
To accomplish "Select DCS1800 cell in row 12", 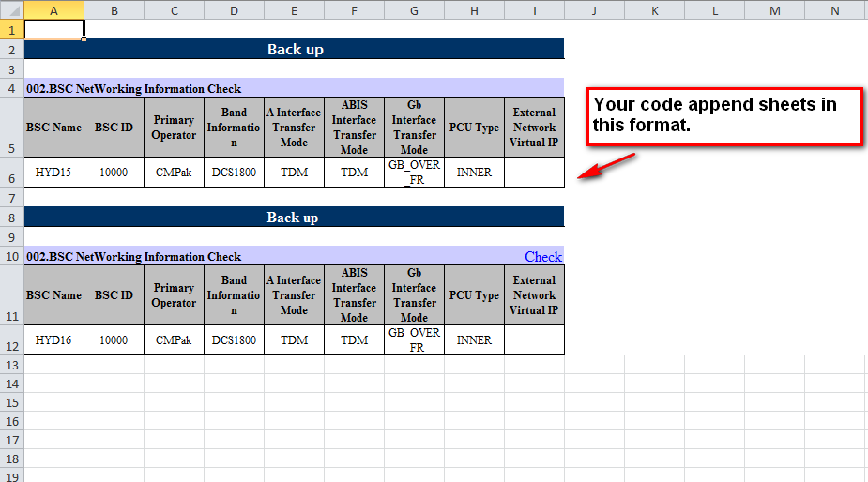I will 235,339.
